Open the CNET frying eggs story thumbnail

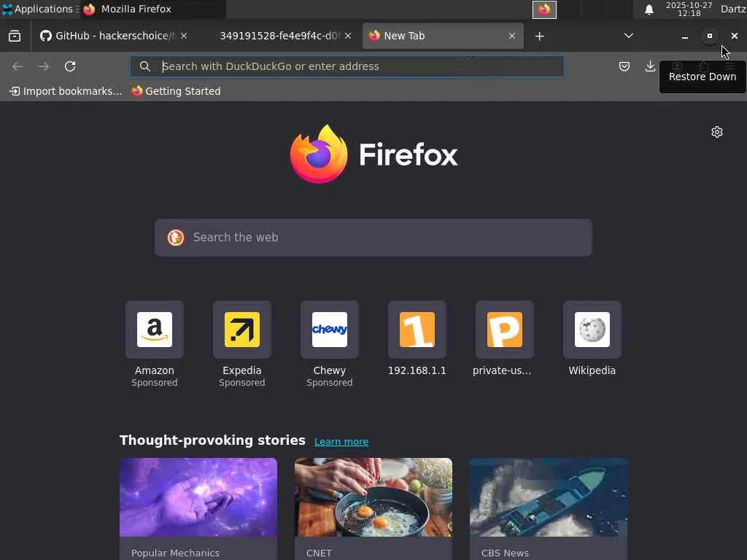373,497
